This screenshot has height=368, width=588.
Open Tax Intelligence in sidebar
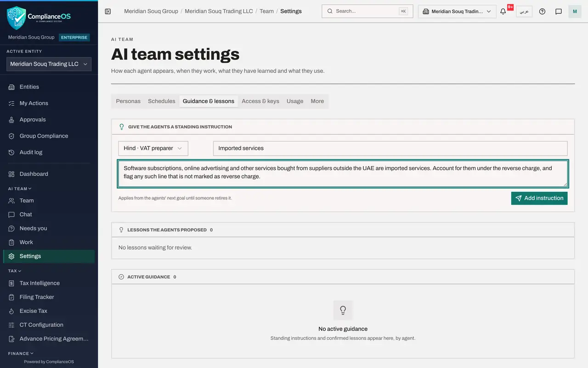49,283
